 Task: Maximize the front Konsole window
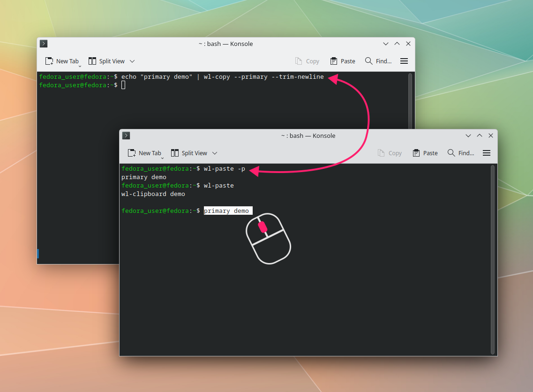click(480, 136)
